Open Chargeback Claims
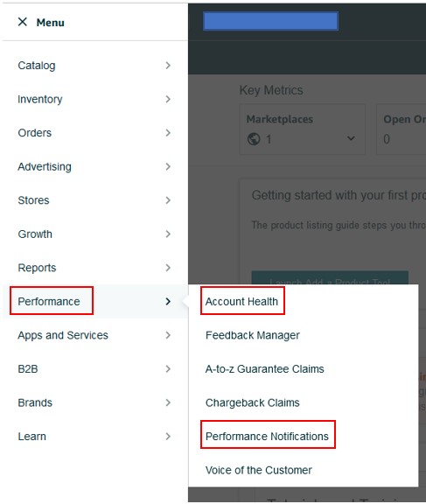The image size is (426, 504). (253, 402)
